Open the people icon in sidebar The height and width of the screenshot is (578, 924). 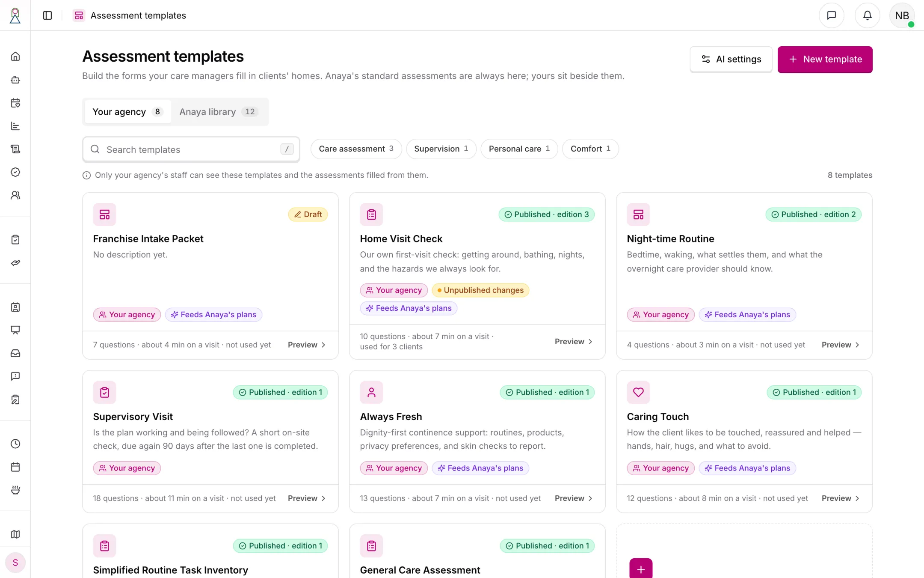[x=15, y=195]
